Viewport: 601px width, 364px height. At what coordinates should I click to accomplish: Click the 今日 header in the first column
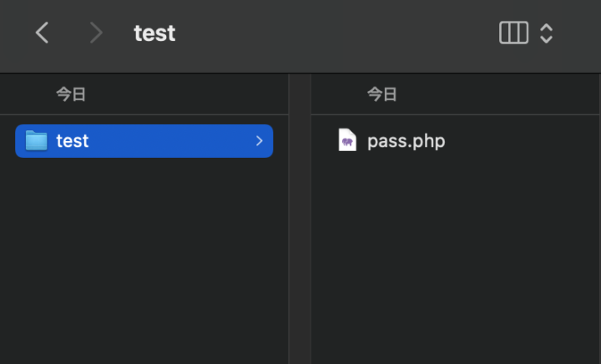pyautogui.click(x=71, y=94)
